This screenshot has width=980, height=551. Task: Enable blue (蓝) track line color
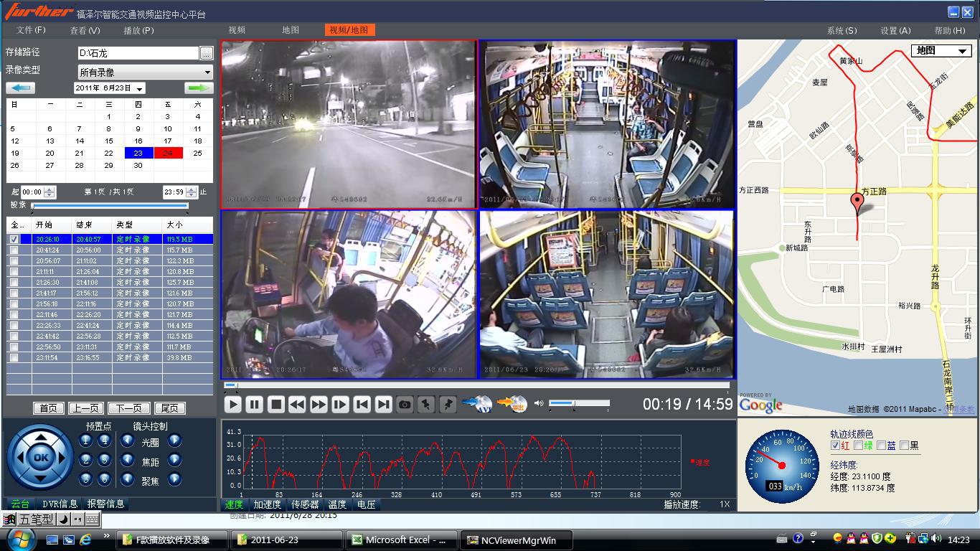pyautogui.click(x=882, y=446)
